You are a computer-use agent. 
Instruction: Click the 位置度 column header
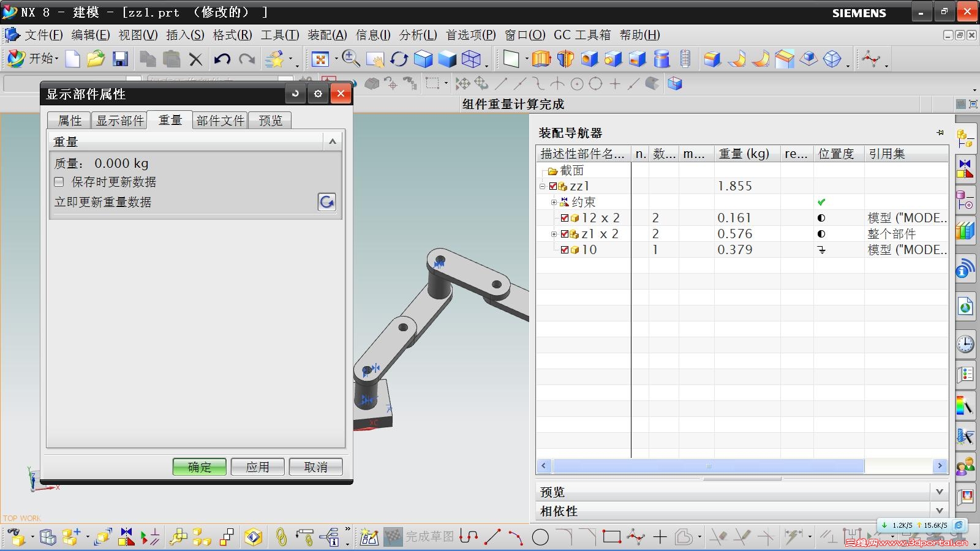[x=838, y=154]
